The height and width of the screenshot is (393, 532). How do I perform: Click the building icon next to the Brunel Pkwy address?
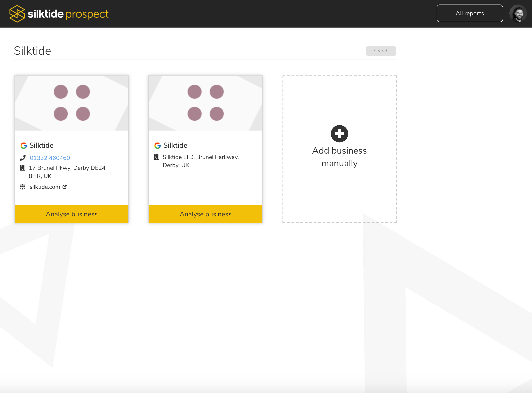click(x=23, y=168)
